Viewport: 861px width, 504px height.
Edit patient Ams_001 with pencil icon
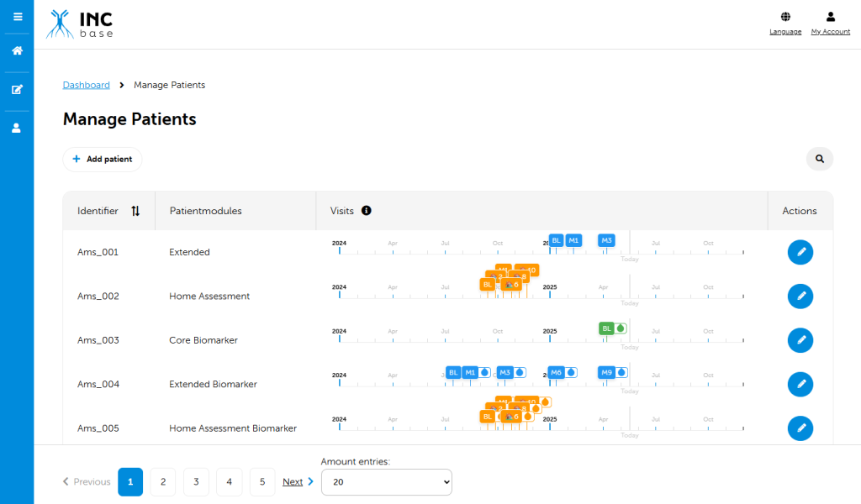(x=800, y=252)
